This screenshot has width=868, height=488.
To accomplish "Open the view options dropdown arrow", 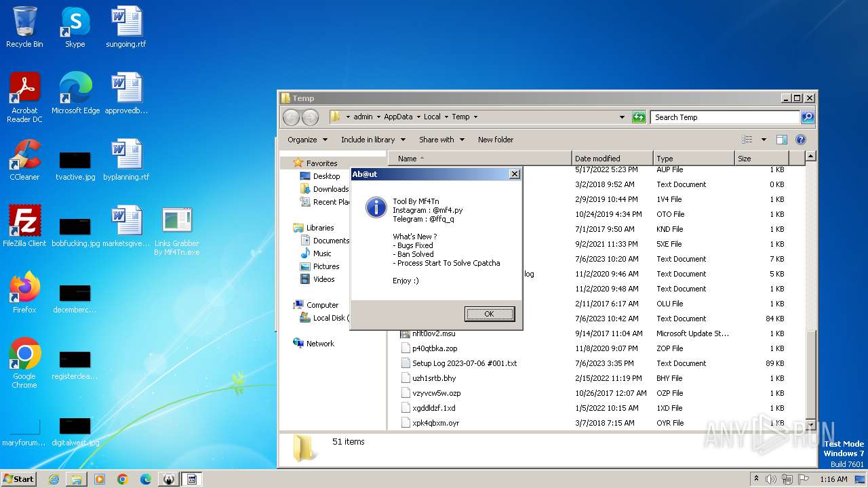I will click(764, 140).
